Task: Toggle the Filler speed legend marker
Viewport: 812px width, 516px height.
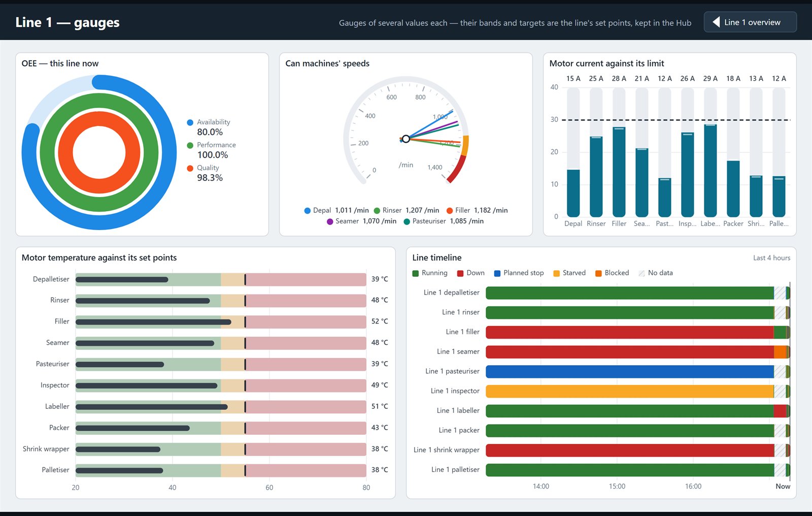Action: (450, 211)
